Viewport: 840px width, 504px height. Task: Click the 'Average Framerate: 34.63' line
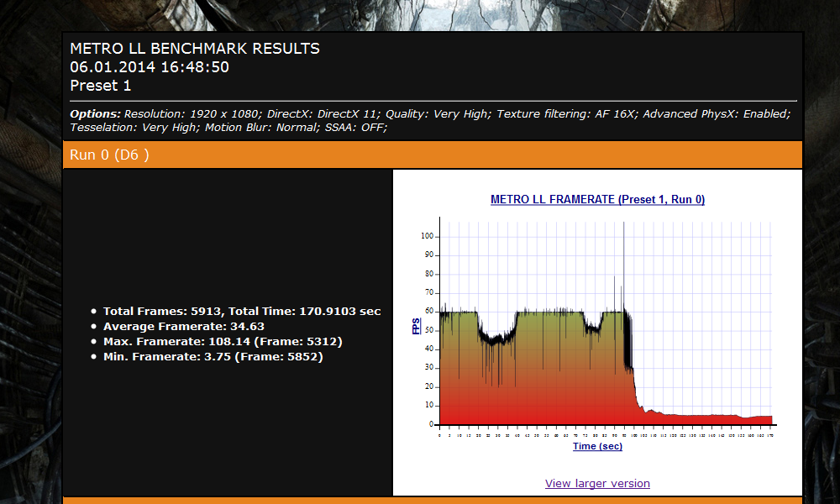click(x=184, y=326)
